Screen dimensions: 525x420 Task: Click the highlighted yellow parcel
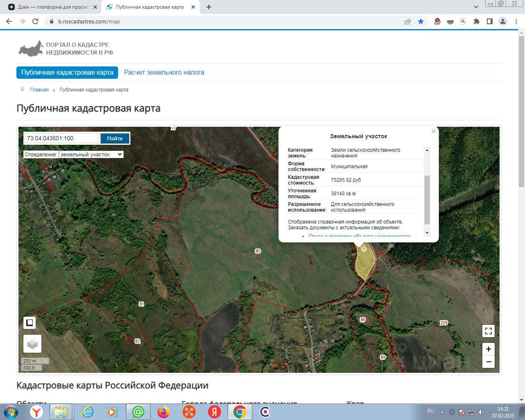pos(365,263)
